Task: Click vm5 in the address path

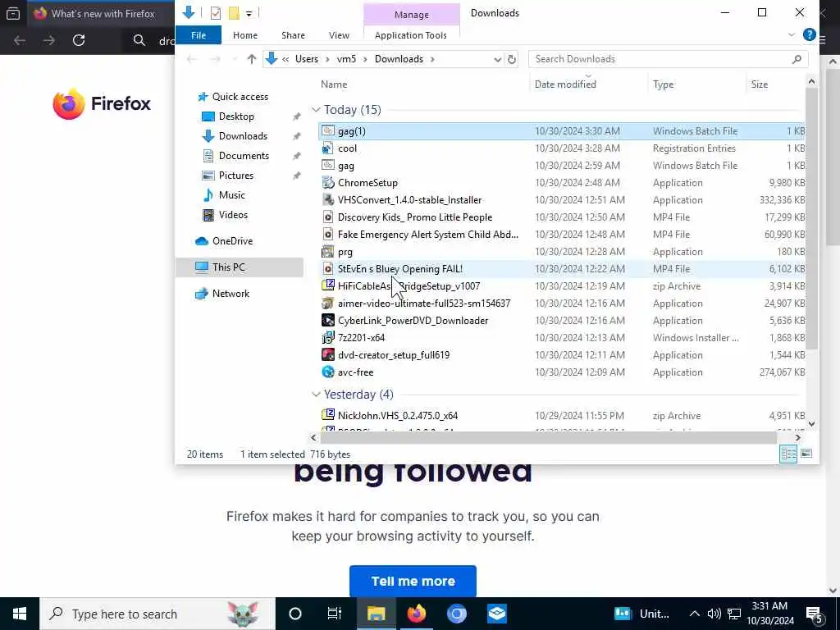Action: (346, 59)
